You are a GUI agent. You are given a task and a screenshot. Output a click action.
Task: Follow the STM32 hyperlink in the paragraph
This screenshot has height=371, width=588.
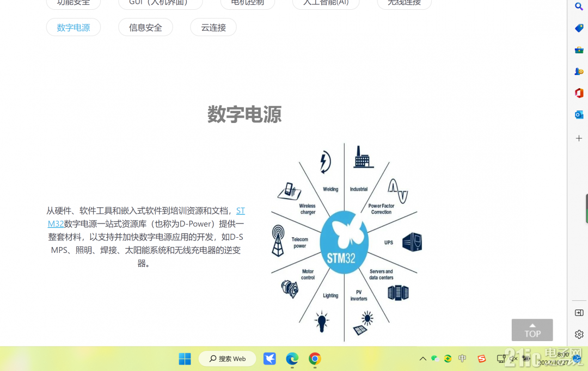click(241, 211)
